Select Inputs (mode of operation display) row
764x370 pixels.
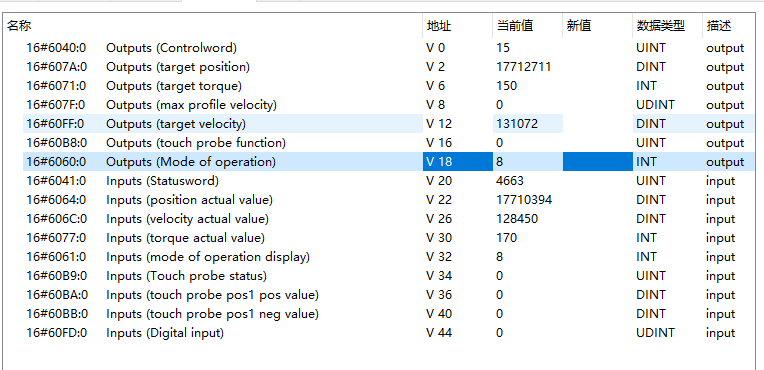(389, 257)
